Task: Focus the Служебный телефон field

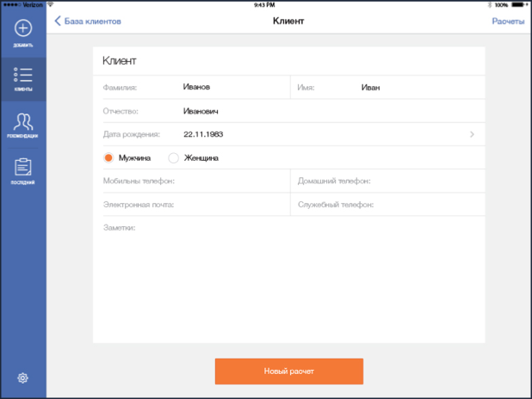Action: tap(388, 205)
